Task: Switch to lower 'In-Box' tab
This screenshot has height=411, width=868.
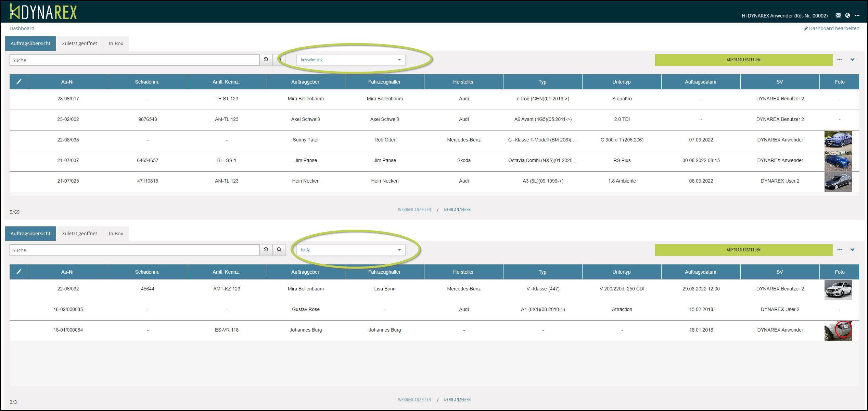Action: 116,234
